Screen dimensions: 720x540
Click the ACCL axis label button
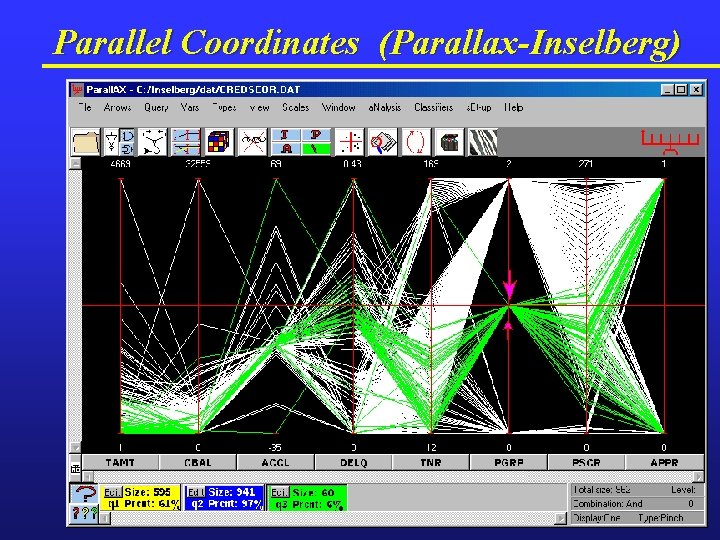coord(276,462)
